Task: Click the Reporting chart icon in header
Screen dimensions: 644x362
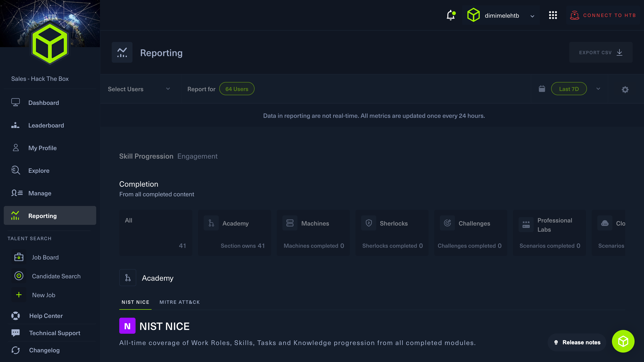Action: click(122, 53)
